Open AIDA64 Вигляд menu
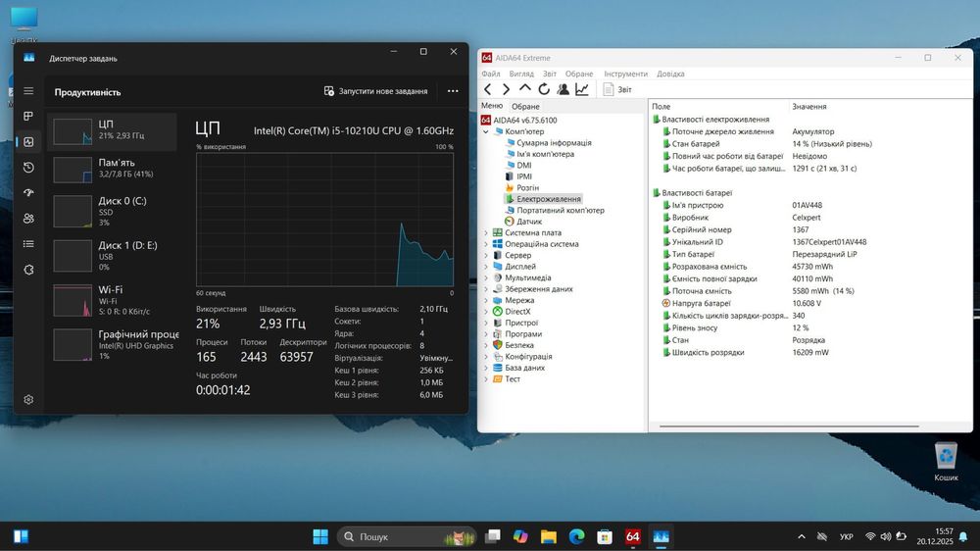 point(521,74)
